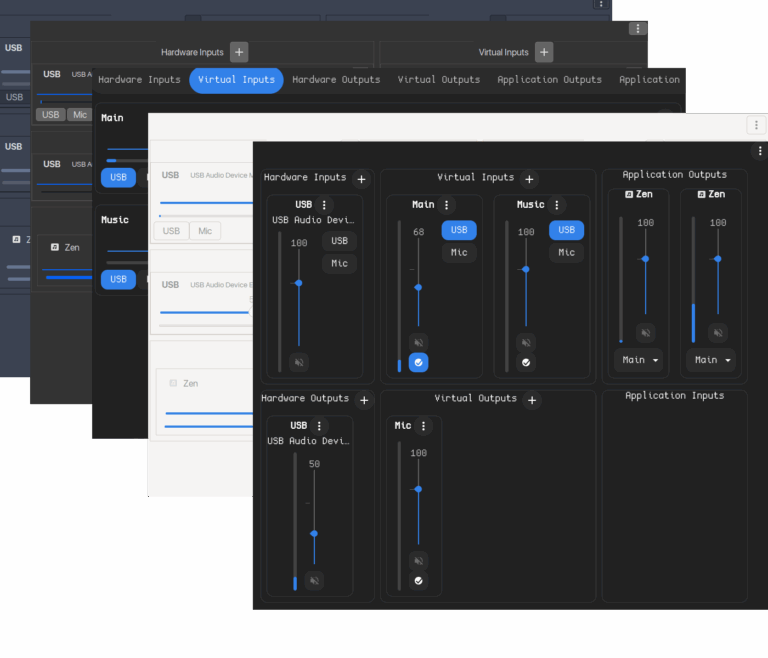This screenshot has height=658, width=768.
Task: Click Mic button in light-theme window
Action: (x=205, y=231)
